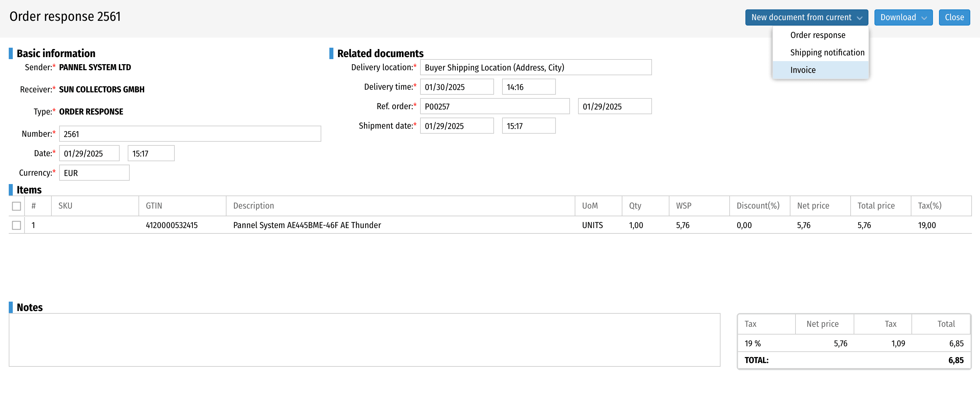Click the Shipment time field 15:17

tap(528, 126)
